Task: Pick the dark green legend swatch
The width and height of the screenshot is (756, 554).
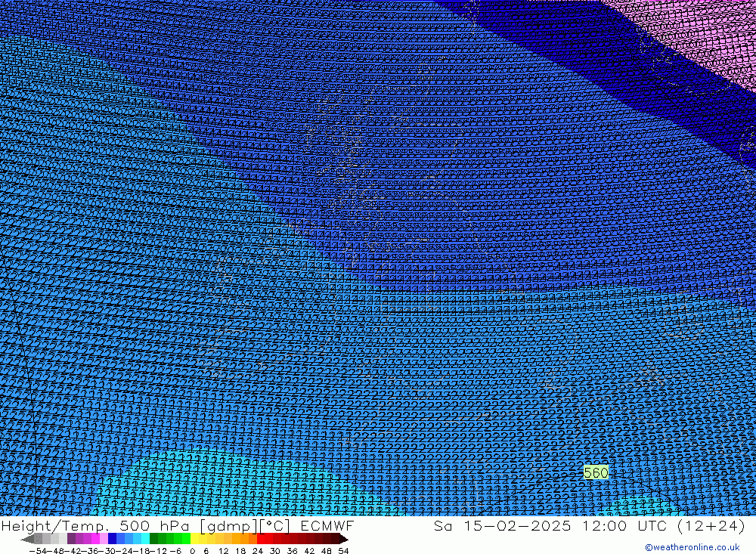Action: coord(153,539)
